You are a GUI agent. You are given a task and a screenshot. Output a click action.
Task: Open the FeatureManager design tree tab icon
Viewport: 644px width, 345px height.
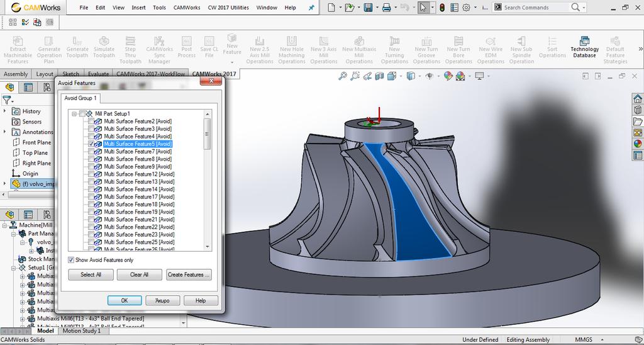click(9, 87)
